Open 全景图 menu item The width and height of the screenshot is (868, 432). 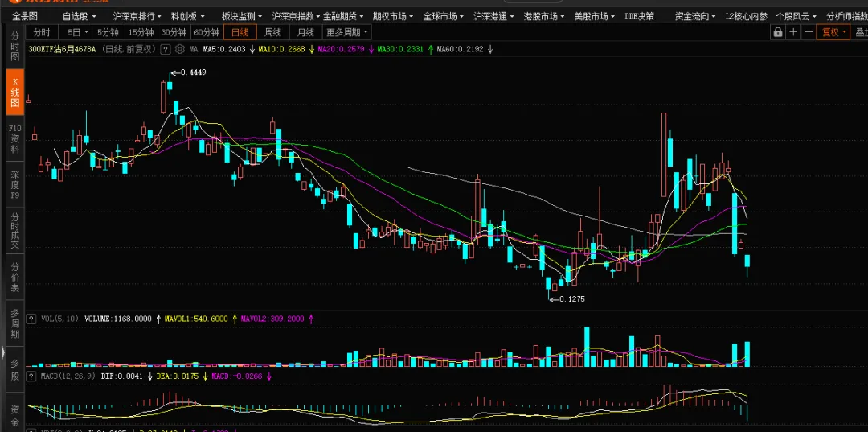pos(25,17)
